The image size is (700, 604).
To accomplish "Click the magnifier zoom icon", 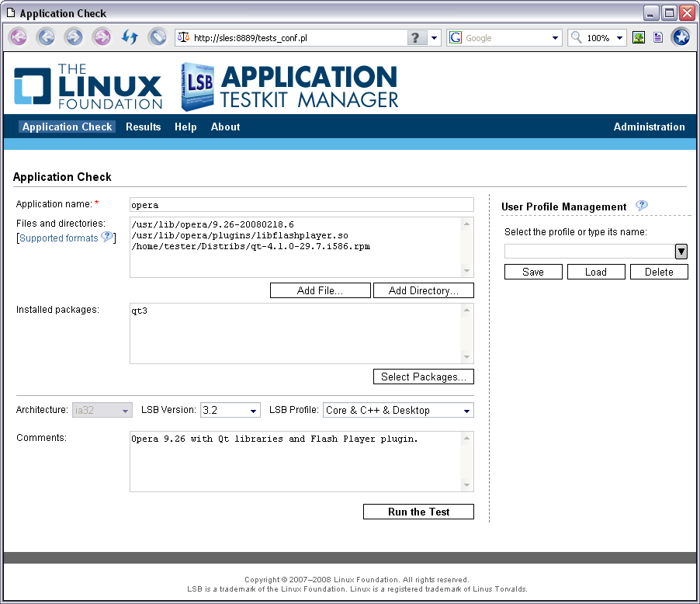I will (577, 37).
